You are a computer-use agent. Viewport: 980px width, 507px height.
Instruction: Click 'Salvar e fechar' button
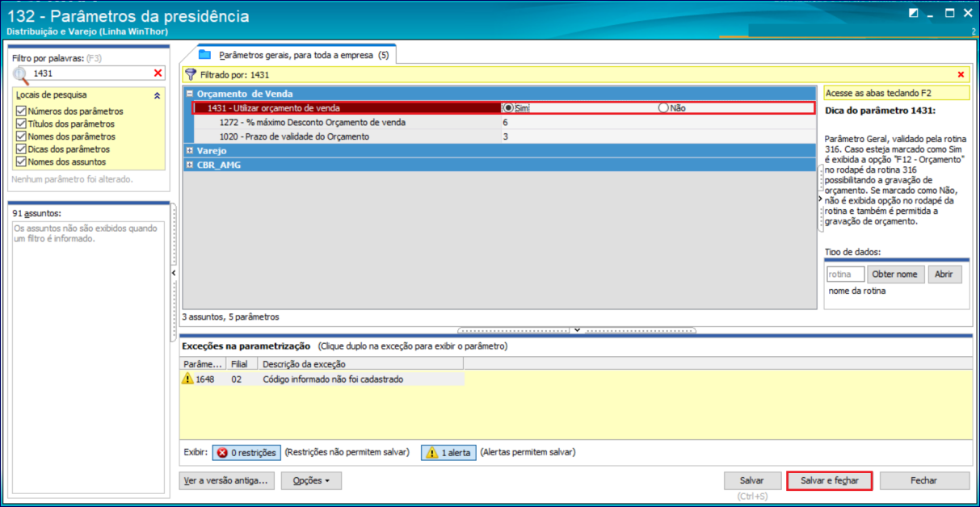(x=830, y=480)
